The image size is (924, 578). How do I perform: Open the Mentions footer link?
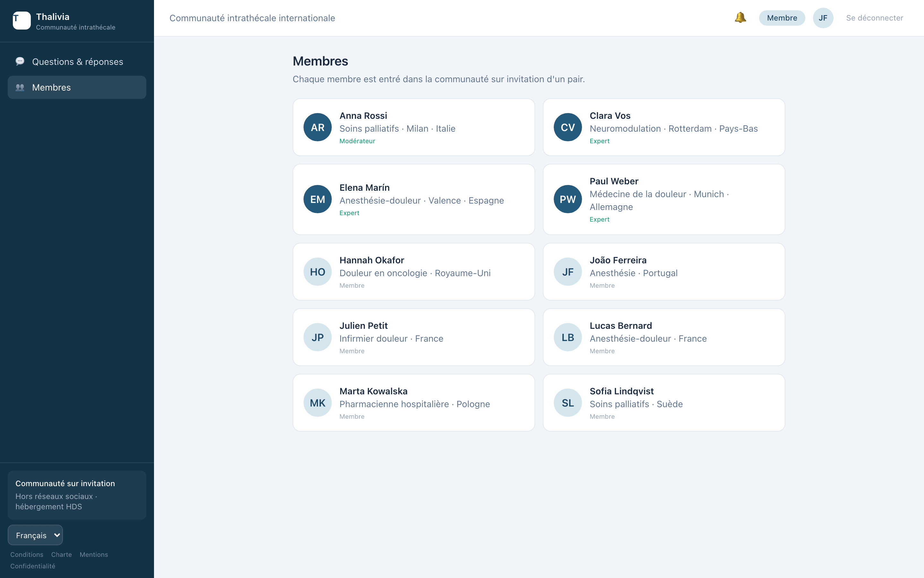pos(94,555)
